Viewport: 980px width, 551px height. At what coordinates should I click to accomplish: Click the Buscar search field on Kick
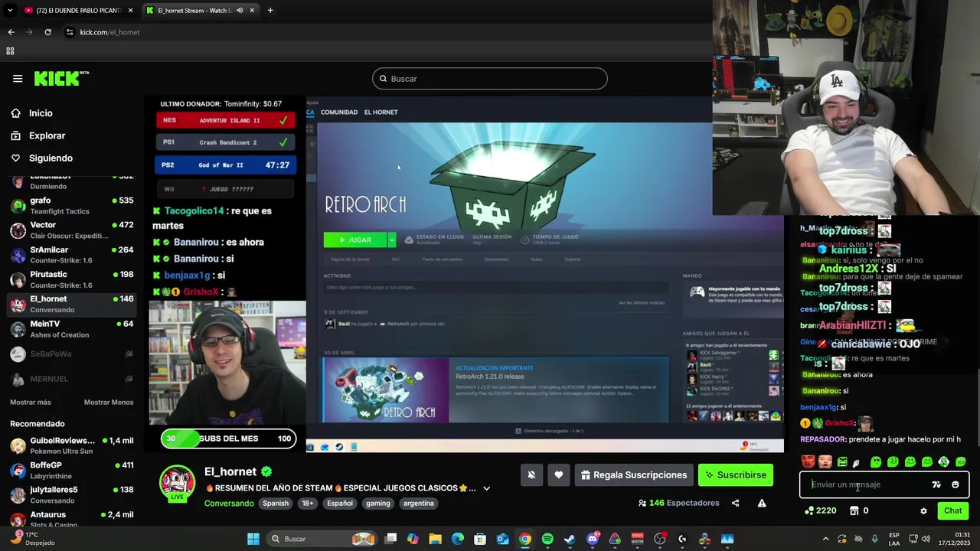[490, 79]
